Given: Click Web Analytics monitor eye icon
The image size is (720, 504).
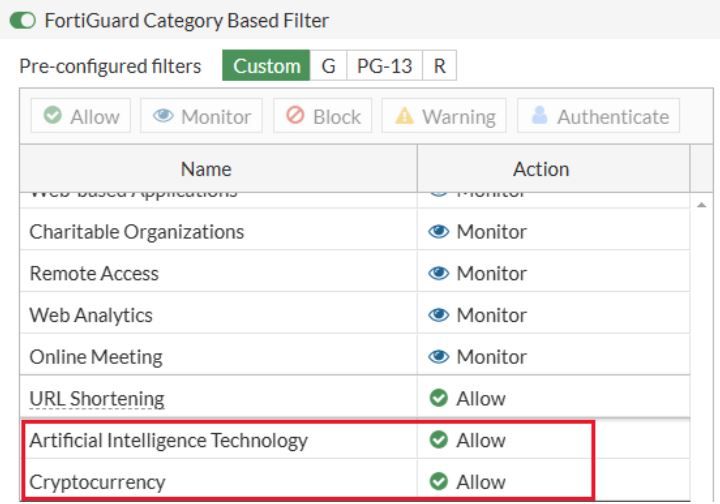Looking at the screenshot, I should [438, 315].
